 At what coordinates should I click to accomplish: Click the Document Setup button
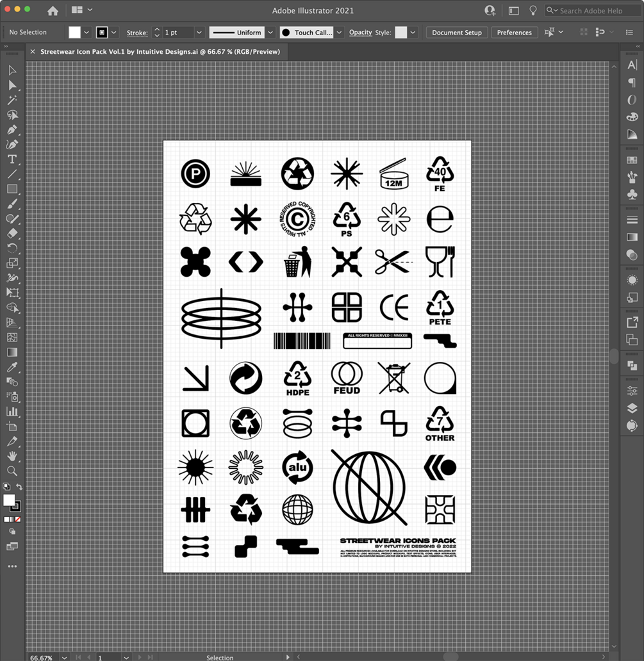[456, 32]
